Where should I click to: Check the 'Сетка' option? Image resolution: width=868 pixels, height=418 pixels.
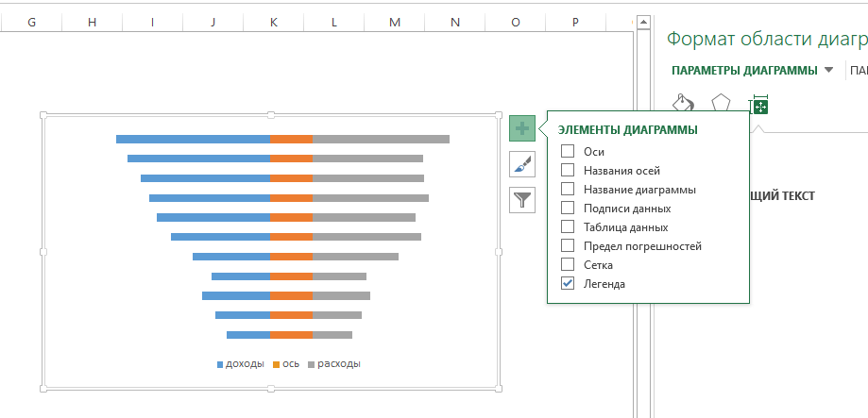point(568,264)
